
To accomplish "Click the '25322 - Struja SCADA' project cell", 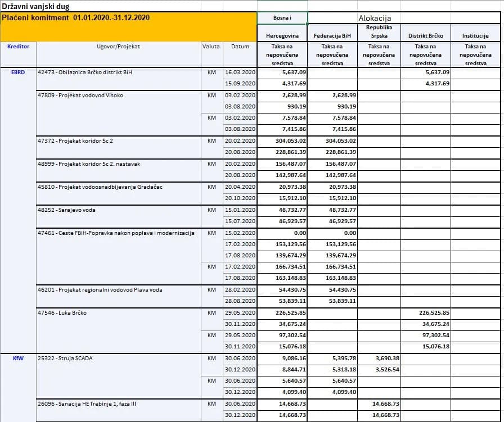I will click(119, 376).
